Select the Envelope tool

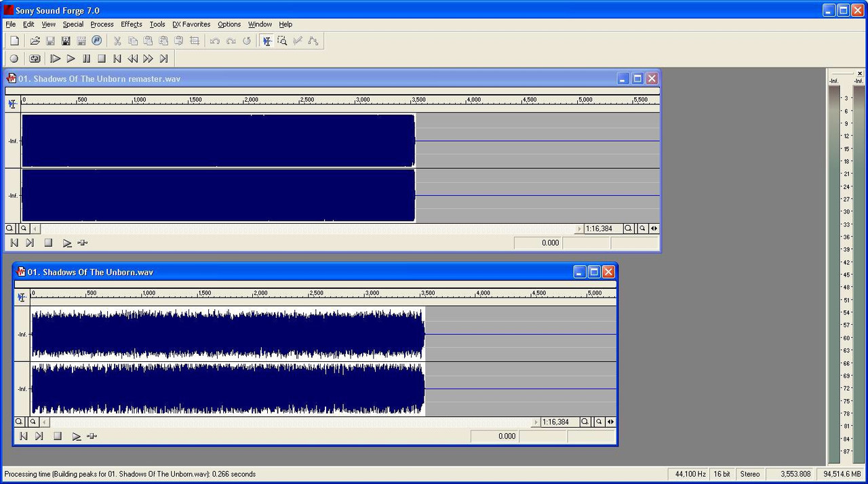tap(313, 41)
